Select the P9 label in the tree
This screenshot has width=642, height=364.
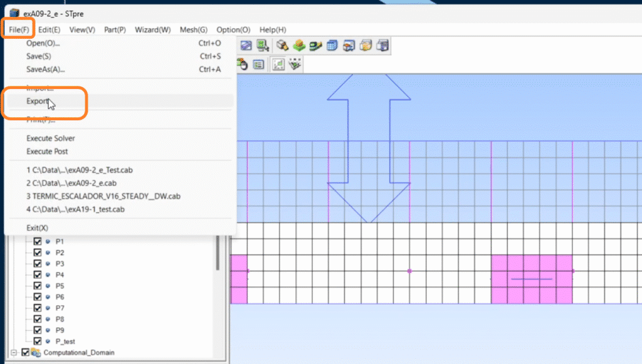pyautogui.click(x=60, y=330)
